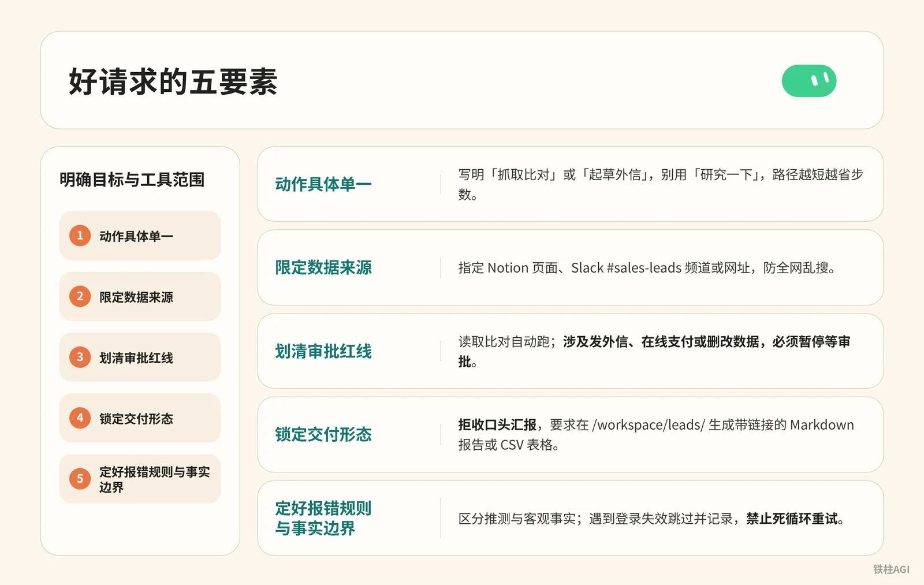
Task: Click the 锁定交付形态 green card heading
Action: (323, 434)
